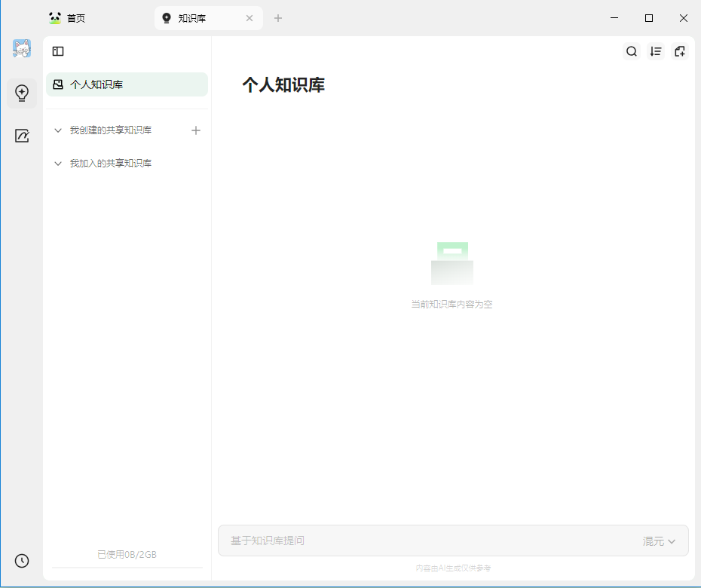
Task: Create new shared knowledge base with plus button
Action: [x=196, y=130]
